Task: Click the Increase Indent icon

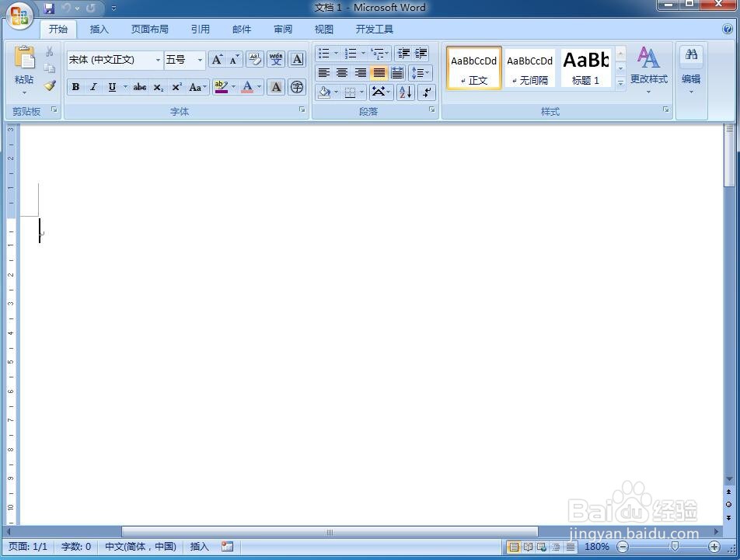Action: click(x=421, y=53)
